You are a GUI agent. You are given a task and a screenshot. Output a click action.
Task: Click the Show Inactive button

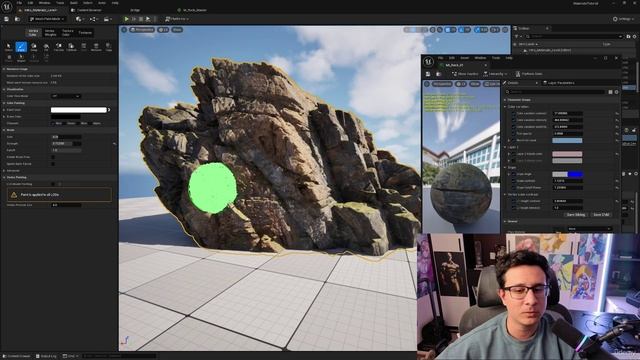click(465, 74)
